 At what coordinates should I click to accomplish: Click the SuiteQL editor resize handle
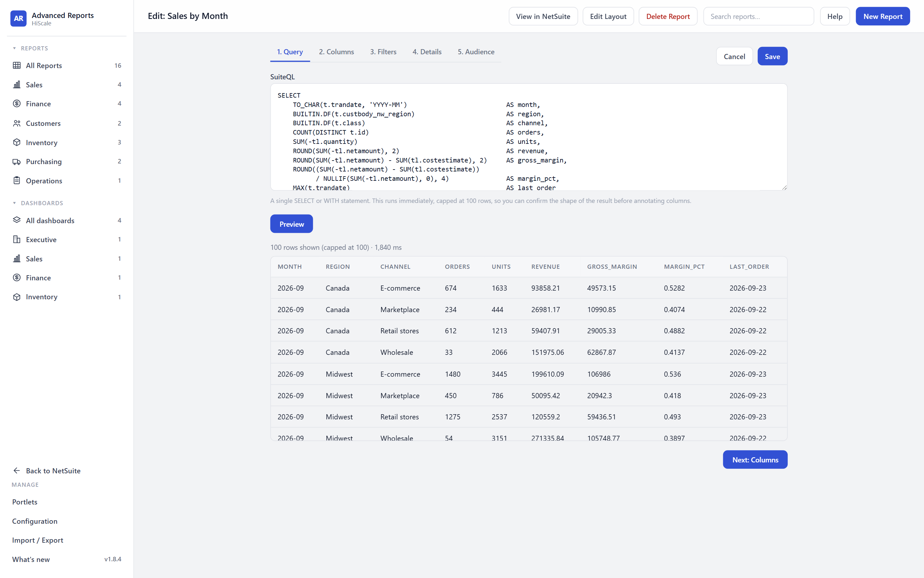point(784,187)
